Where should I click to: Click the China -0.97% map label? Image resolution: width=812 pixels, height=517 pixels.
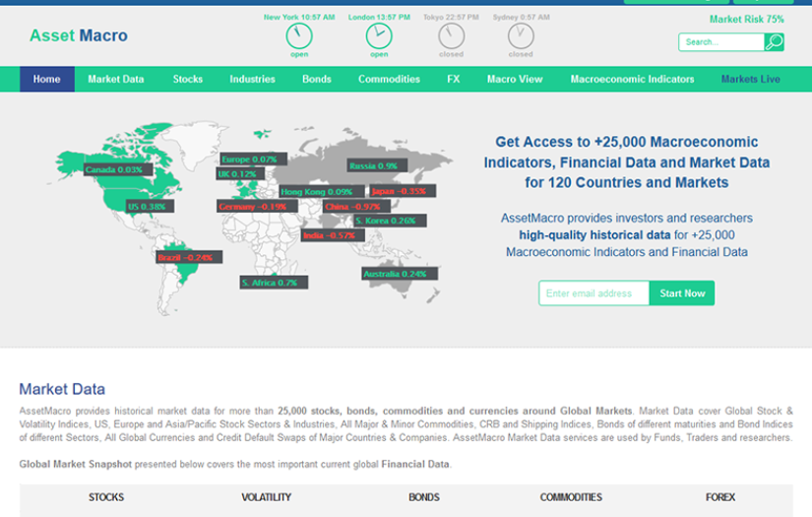click(x=357, y=207)
